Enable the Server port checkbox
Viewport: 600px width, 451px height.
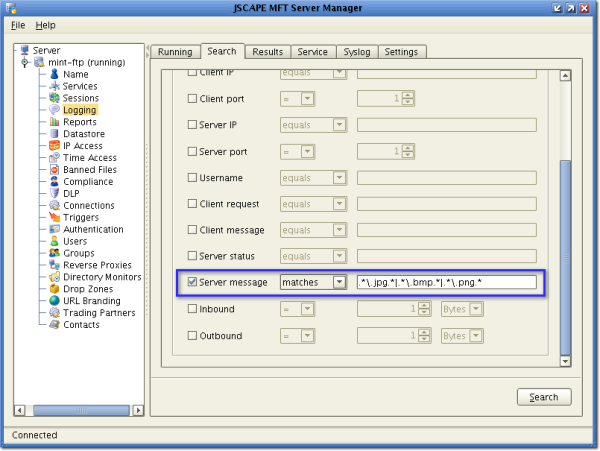(192, 151)
